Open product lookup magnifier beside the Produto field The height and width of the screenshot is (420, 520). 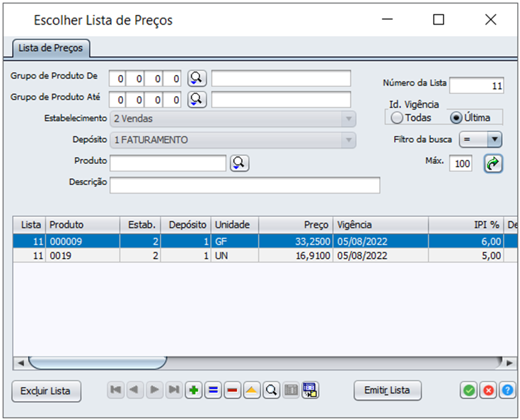point(239,163)
